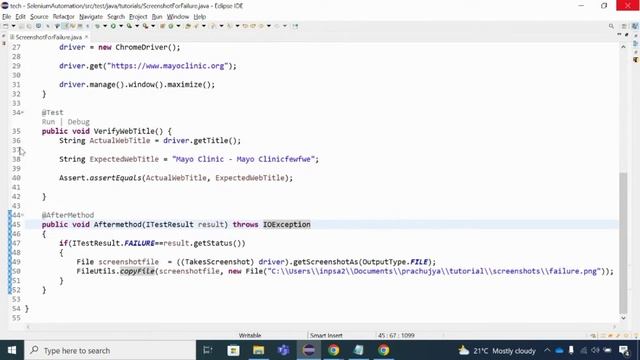
Task: Open File Explorer from the taskbar
Action: pyautogui.click(x=258, y=350)
